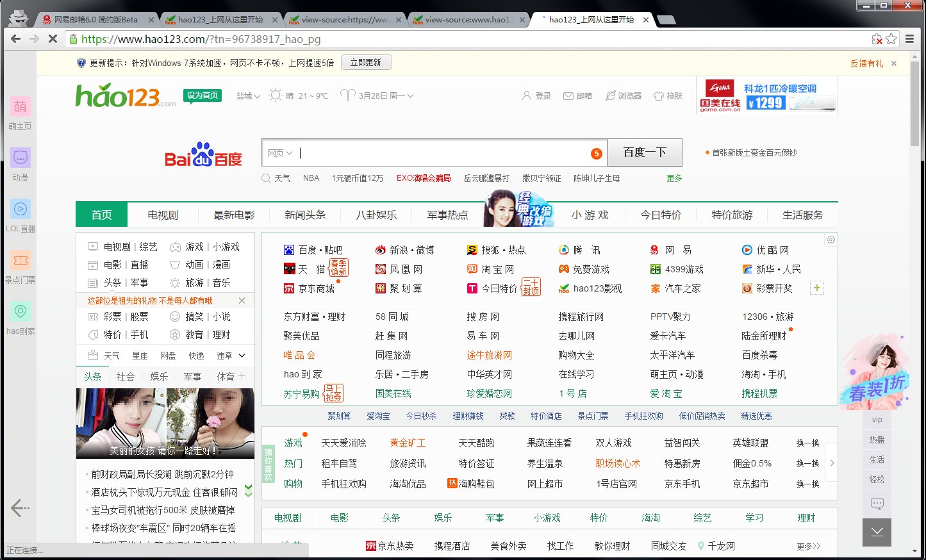The image size is (926, 560).
Task: Click the weather sun icon
Action: tap(276, 95)
